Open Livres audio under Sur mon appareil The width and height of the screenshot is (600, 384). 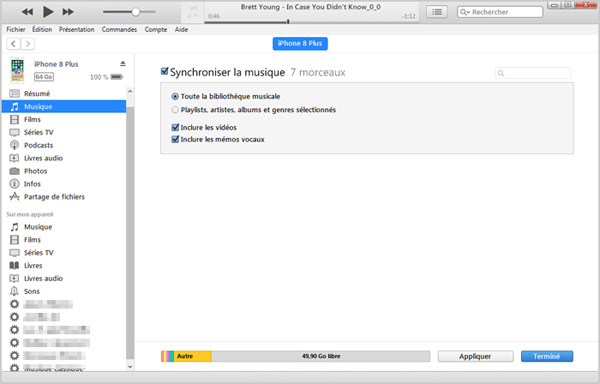click(64, 278)
